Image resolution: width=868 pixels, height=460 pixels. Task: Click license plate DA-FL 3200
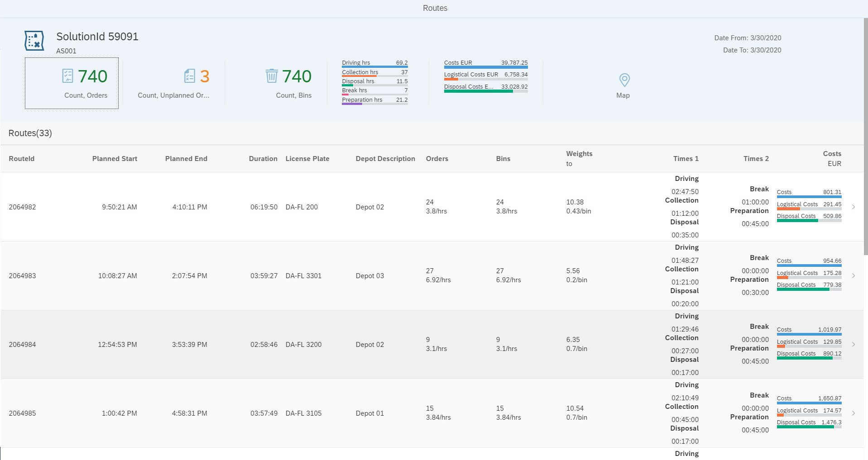[303, 345]
